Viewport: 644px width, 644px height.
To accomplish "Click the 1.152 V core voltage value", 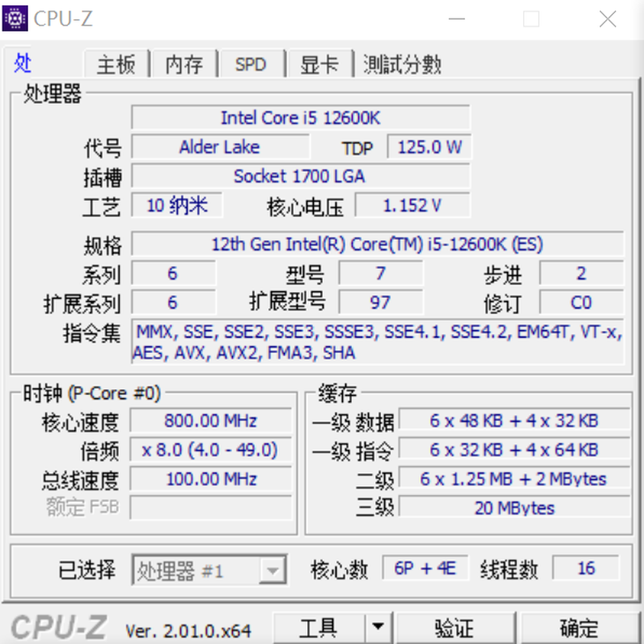I will [x=412, y=206].
